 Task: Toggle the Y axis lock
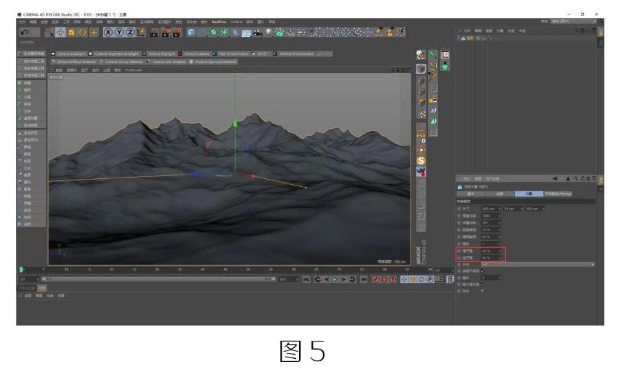pos(119,32)
